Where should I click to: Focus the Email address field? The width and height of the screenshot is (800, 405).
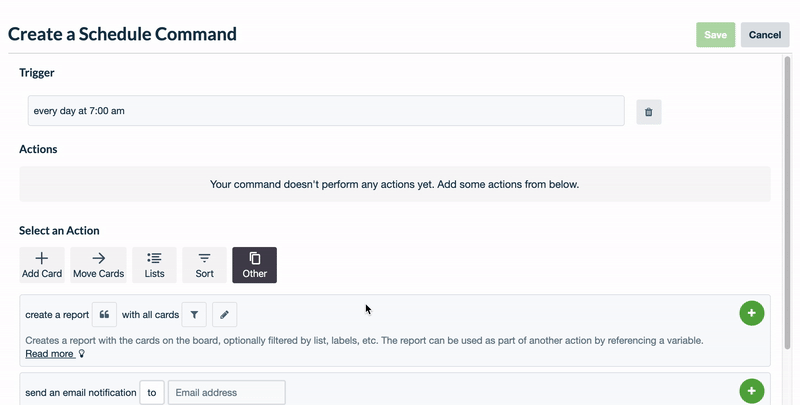[227, 393]
